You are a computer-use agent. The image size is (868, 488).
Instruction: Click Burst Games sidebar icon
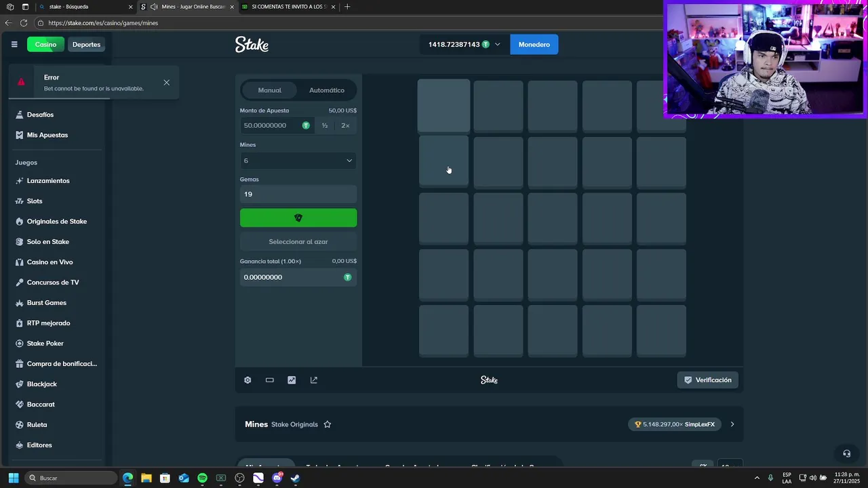click(x=20, y=303)
